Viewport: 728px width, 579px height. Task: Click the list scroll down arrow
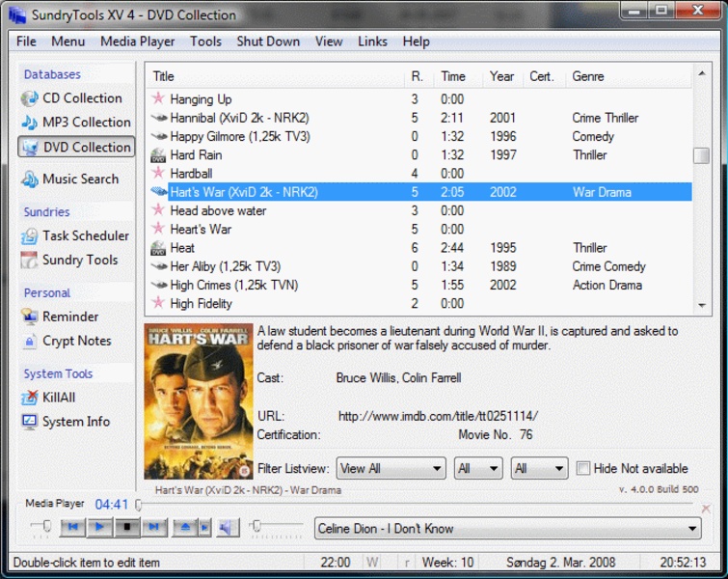pos(702,305)
